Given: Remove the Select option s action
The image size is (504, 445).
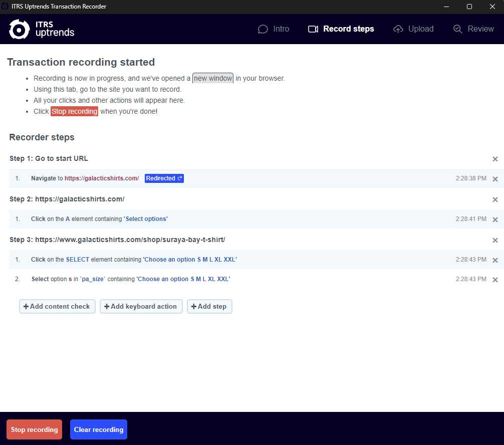Looking at the screenshot, I should click(495, 280).
